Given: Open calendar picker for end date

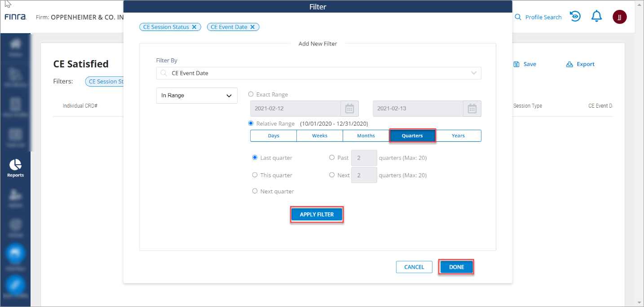Looking at the screenshot, I should coord(472,109).
